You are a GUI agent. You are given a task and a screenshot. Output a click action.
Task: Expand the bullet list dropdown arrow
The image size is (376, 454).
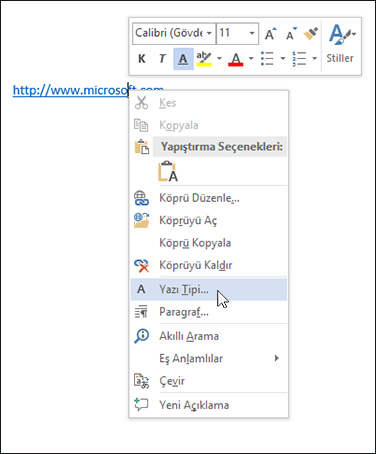[283, 59]
